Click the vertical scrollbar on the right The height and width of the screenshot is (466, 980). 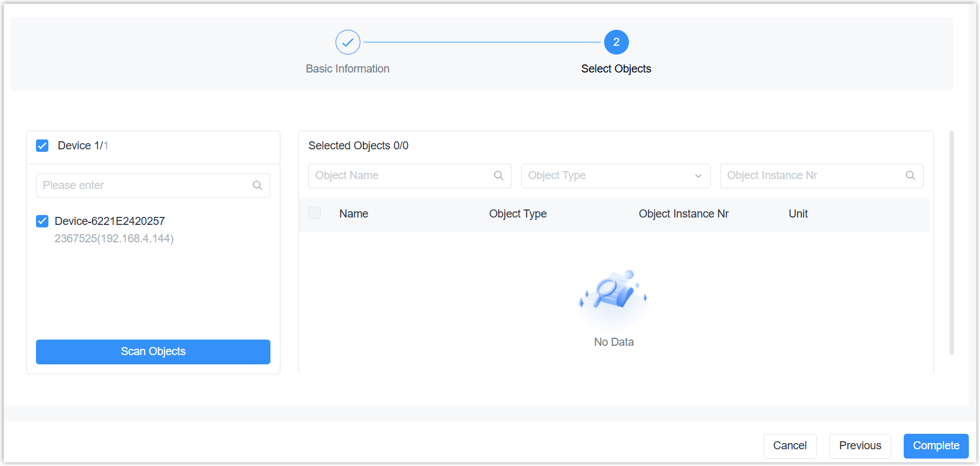click(x=951, y=242)
